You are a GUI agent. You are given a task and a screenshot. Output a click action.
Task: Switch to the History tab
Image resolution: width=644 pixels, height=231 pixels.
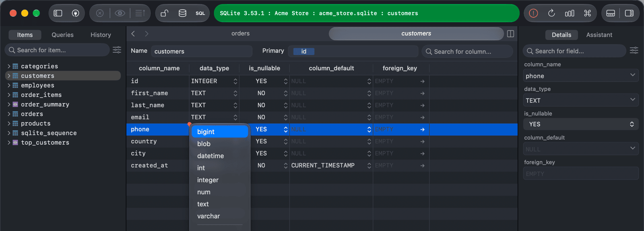pos(101,35)
